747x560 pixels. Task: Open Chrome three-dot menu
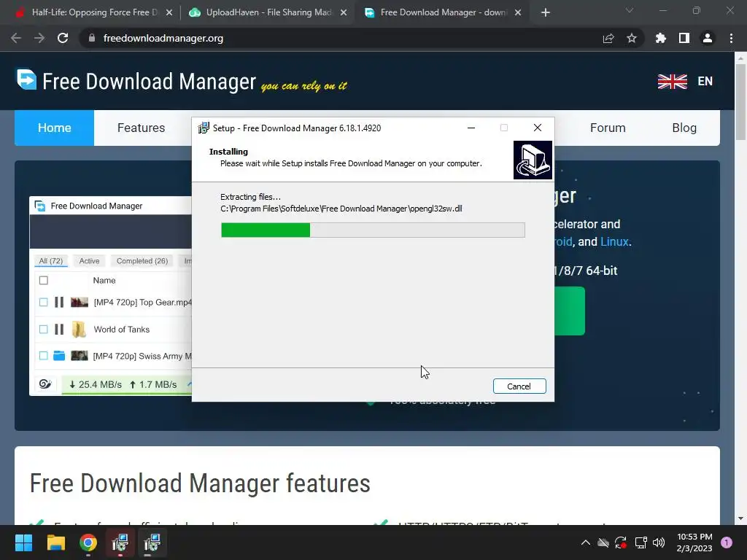[x=731, y=38]
